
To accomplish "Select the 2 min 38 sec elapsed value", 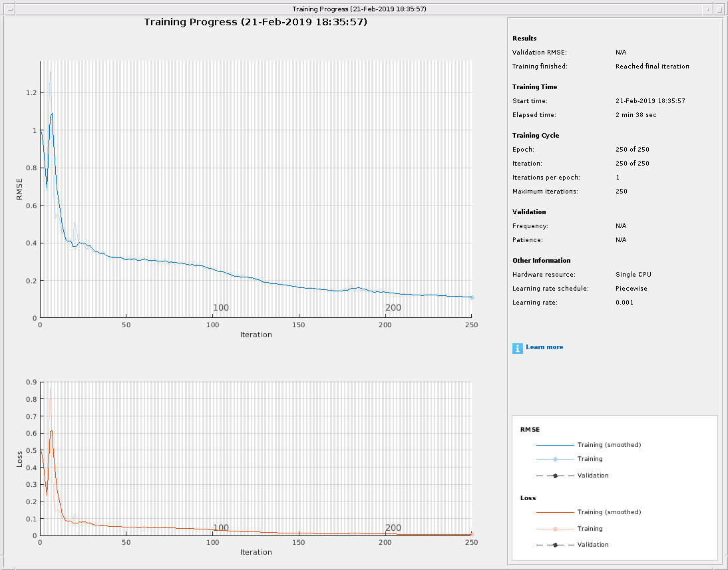I will coord(636,114).
